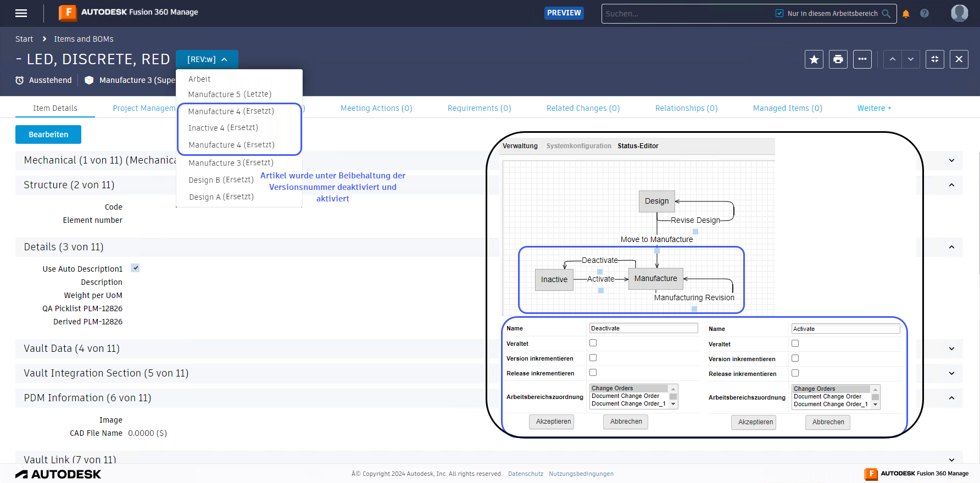The width and height of the screenshot is (980, 483).
Task: Go to next item with down arrow
Action: coord(911,59)
